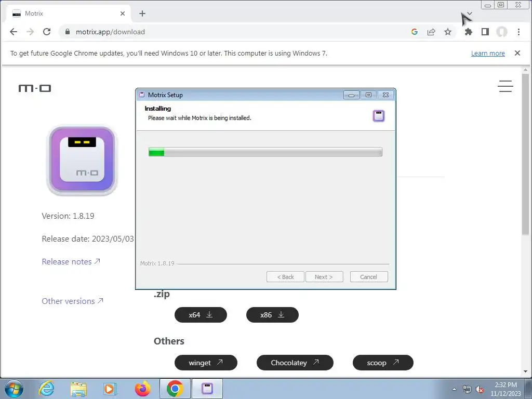
Task: Click the scrollbar down arrow
Action: click(x=525, y=371)
